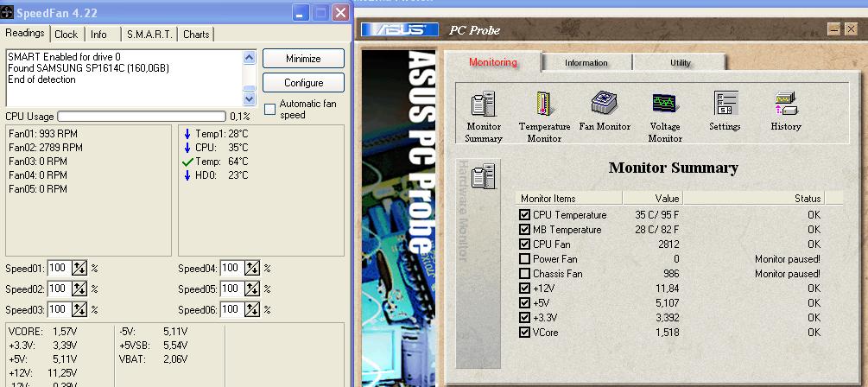Open the Temperature Monitor icon

[x=543, y=104]
